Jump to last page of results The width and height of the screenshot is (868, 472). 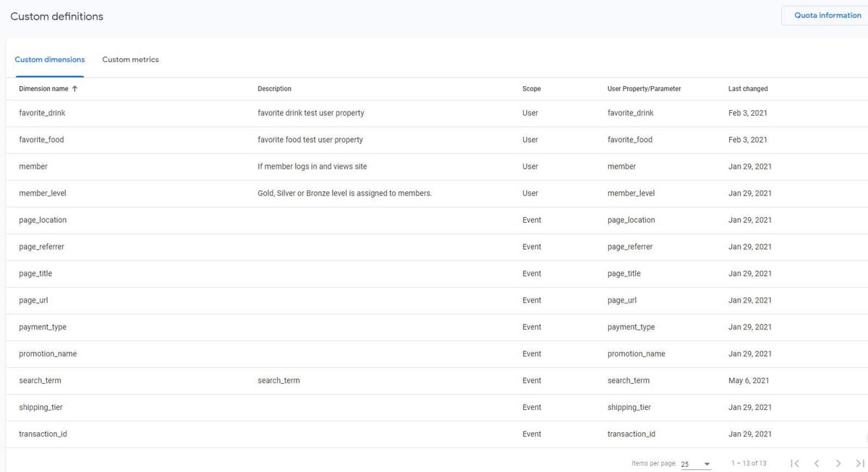pos(860,463)
